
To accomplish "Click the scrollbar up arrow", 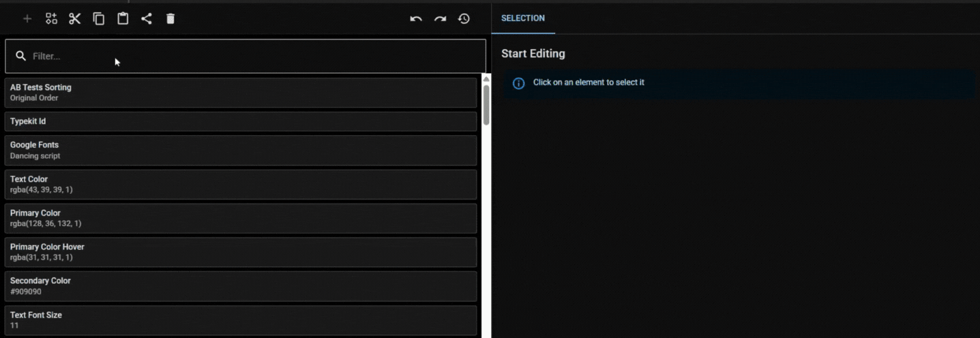I will (486, 79).
